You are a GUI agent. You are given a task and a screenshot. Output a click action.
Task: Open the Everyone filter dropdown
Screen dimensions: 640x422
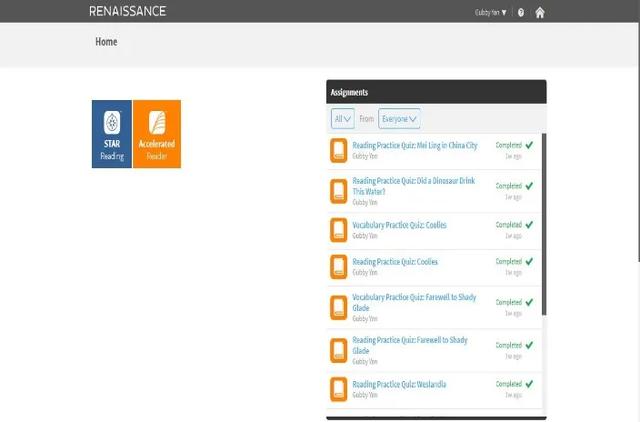coord(399,119)
